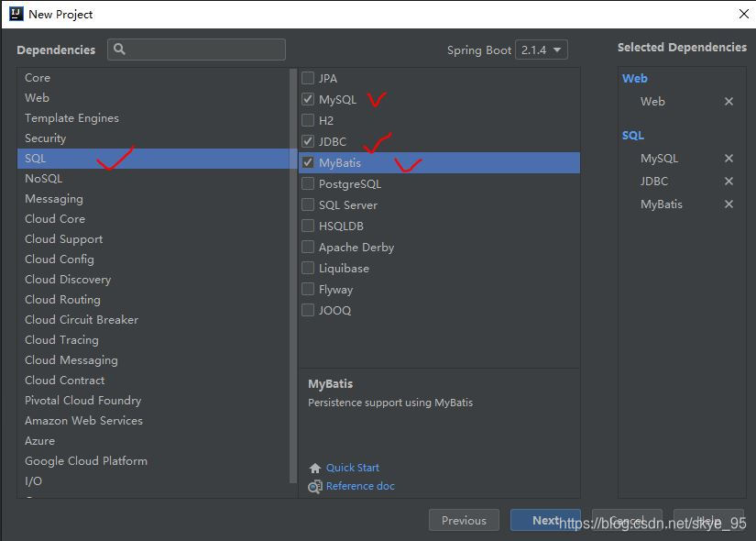Select the Cloud Tracing category
This screenshot has width=756, height=541.
pyautogui.click(x=153, y=340)
